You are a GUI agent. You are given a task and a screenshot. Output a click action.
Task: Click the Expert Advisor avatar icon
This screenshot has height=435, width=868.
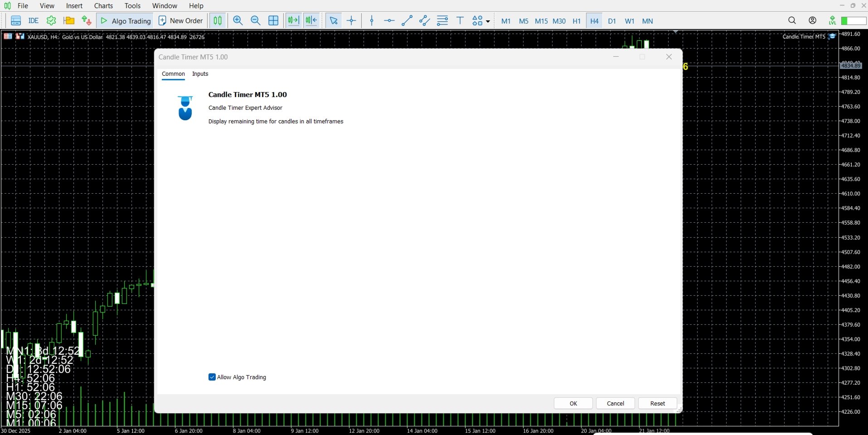pyautogui.click(x=185, y=108)
